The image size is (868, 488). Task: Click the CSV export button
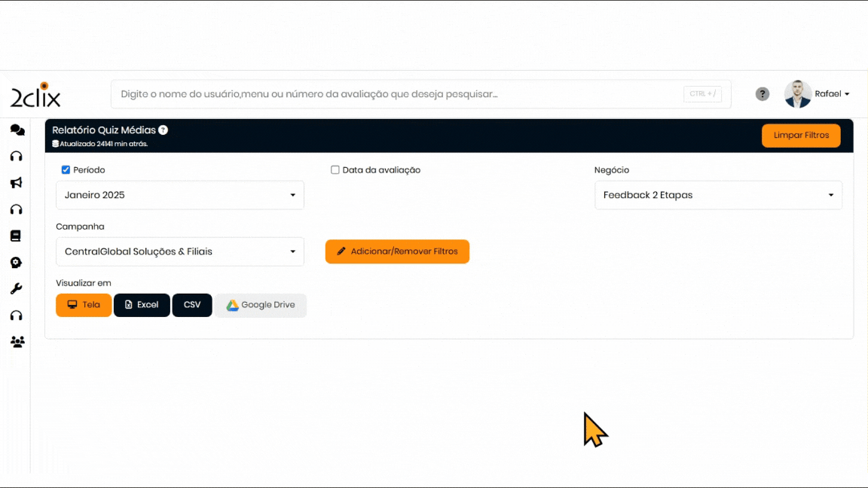(192, 305)
